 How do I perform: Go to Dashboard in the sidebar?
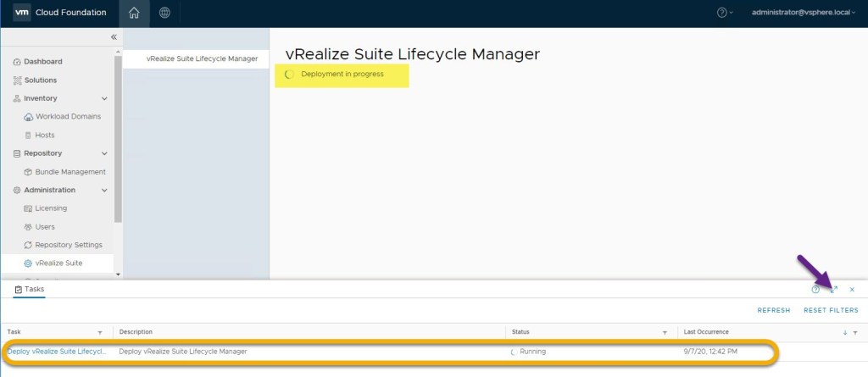tap(42, 62)
